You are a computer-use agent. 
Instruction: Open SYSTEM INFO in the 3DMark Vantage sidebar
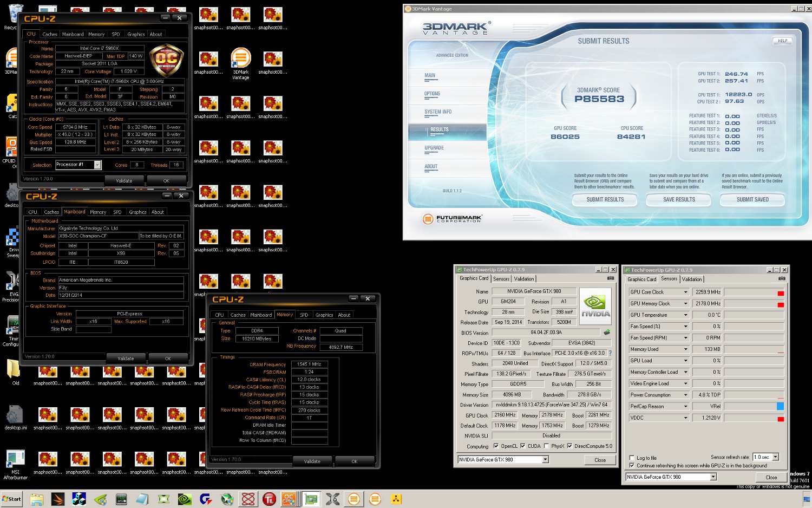click(x=438, y=112)
